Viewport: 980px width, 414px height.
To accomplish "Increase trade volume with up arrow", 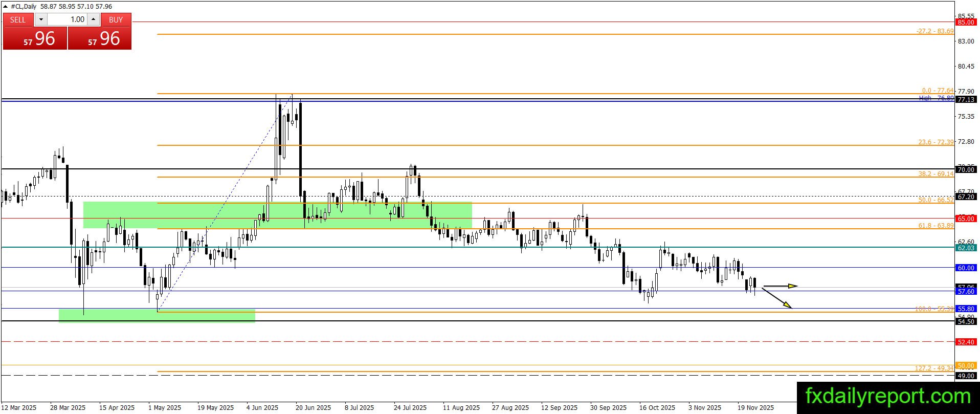I will [93, 19].
